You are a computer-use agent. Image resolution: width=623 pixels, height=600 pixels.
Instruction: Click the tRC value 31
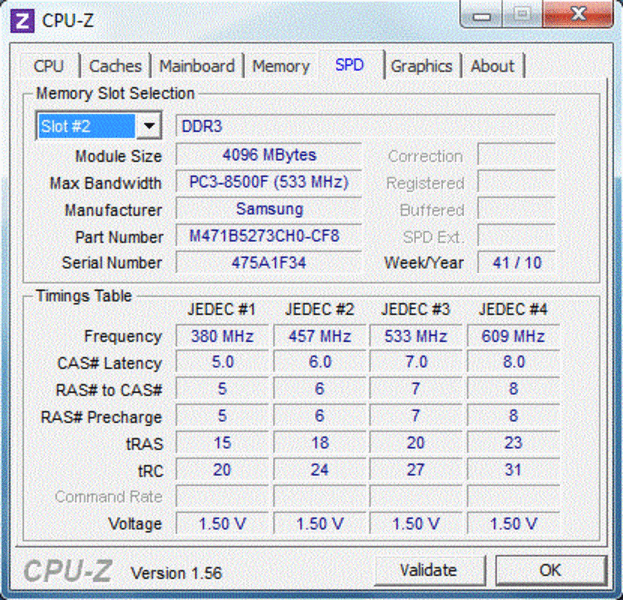[513, 470]
